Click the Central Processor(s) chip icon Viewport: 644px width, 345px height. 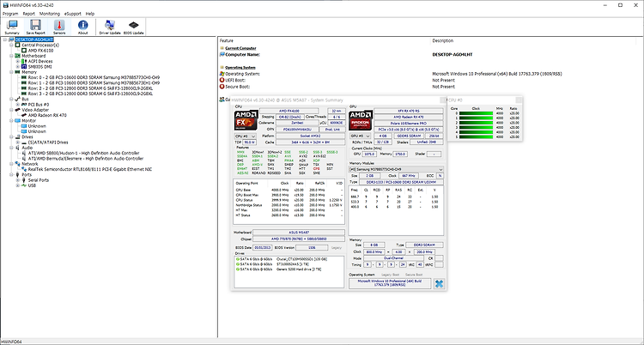point(18,45)
